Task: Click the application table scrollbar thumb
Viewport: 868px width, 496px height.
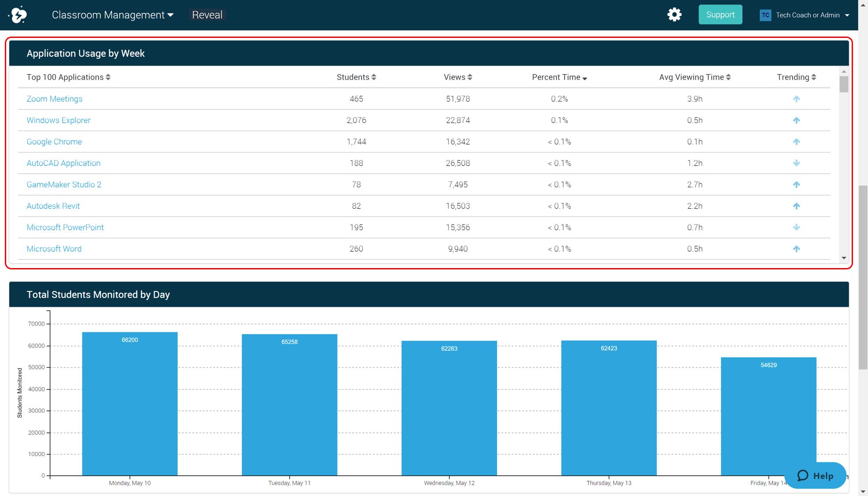Action: (x=844, y=84)
